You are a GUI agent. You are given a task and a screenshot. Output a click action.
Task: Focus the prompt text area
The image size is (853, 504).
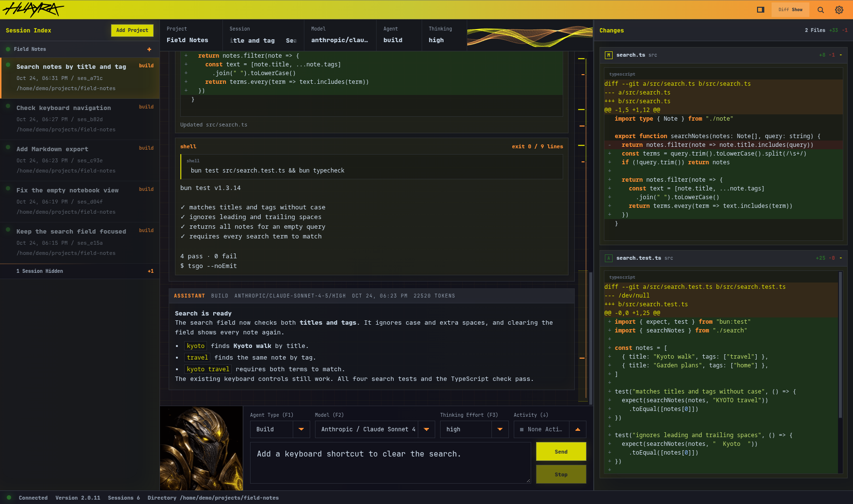pos(391,463)
